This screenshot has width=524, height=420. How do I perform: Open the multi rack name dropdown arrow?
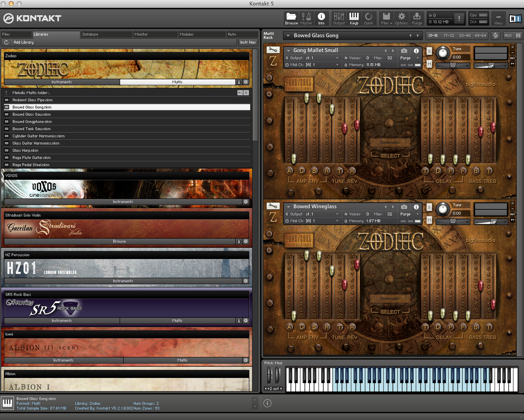(288, 36)
